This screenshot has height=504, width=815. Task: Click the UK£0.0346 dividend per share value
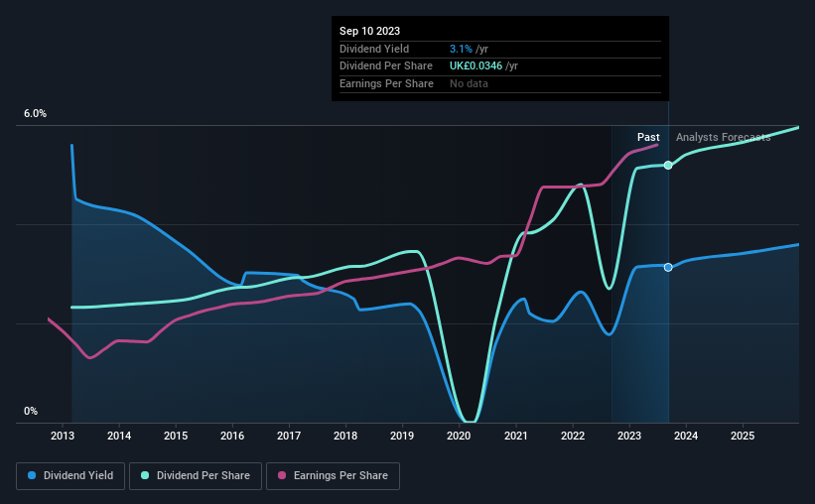coord(476,66)
